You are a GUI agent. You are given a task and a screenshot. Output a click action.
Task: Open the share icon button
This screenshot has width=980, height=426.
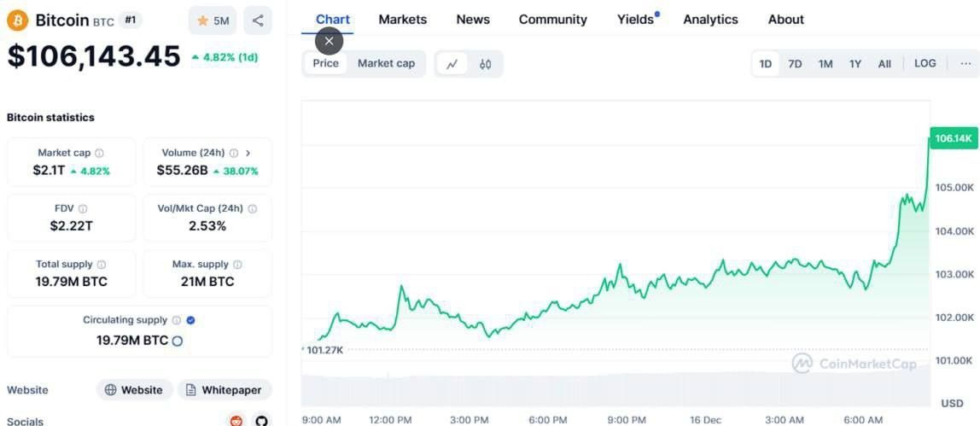coord(258,20)
